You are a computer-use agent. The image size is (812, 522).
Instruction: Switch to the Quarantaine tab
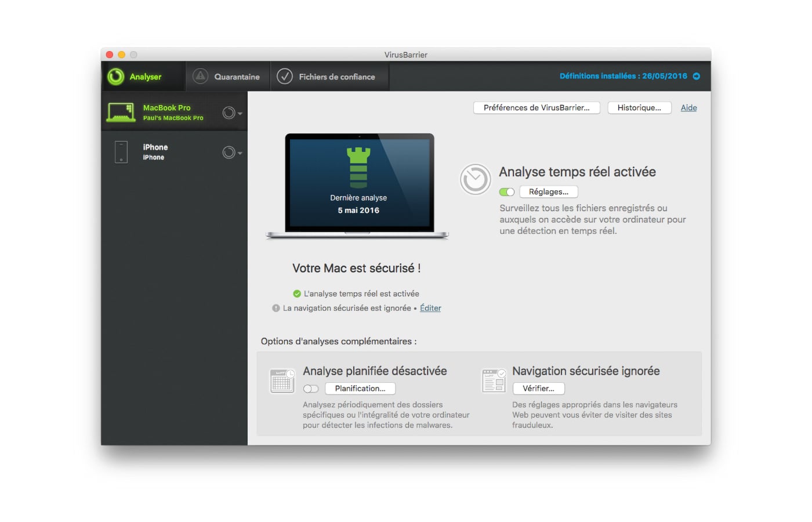pyautogui.click(x=228, y=77)
